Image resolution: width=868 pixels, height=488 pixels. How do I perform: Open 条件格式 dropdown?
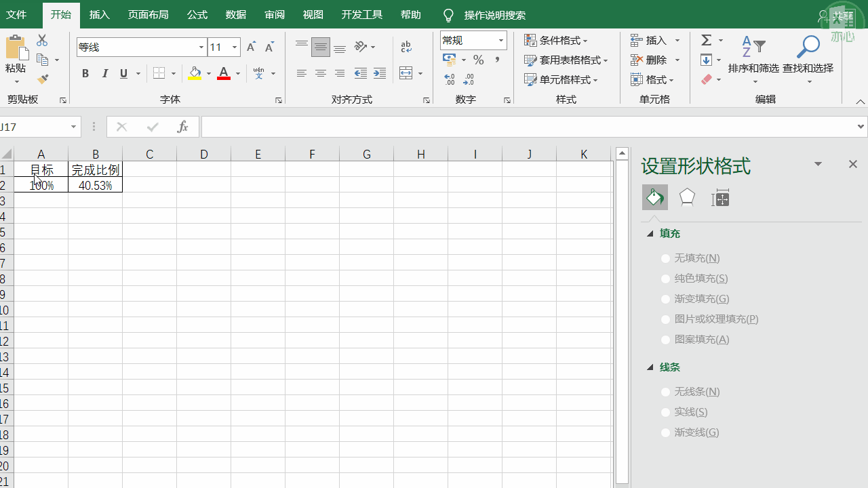pyautogui.click(x=556, y=41)
